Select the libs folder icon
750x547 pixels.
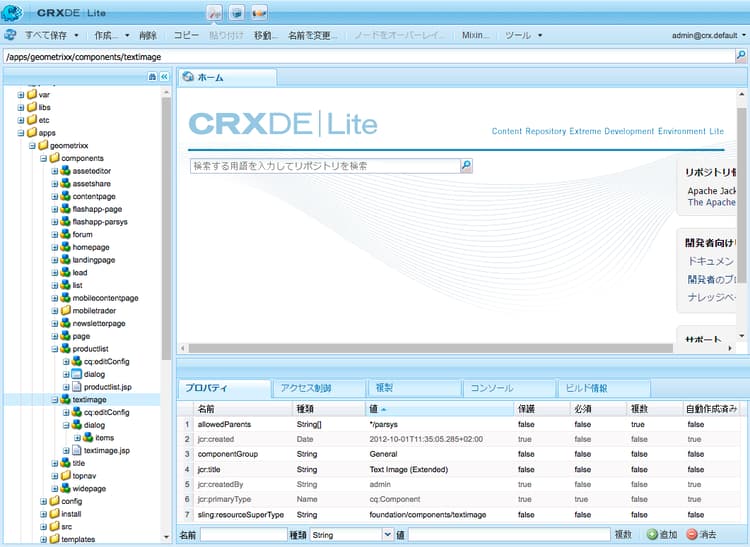32,107
